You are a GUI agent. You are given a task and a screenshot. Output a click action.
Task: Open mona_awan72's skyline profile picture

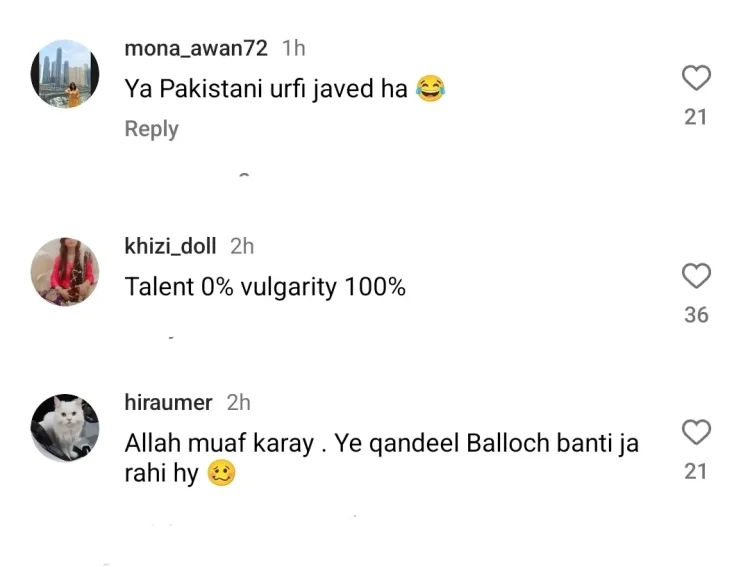coord(65,74)
